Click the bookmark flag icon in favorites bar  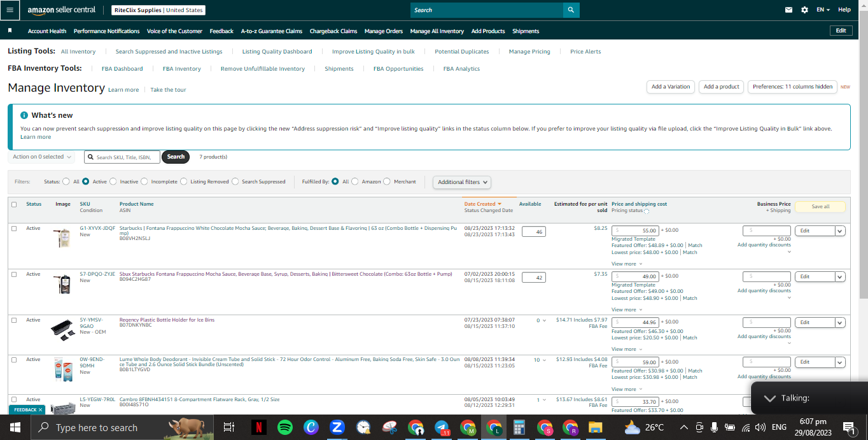coord(10,31)
